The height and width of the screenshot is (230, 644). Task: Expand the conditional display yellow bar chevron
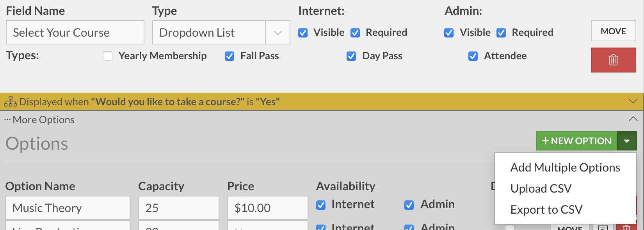tap(633, 101)
